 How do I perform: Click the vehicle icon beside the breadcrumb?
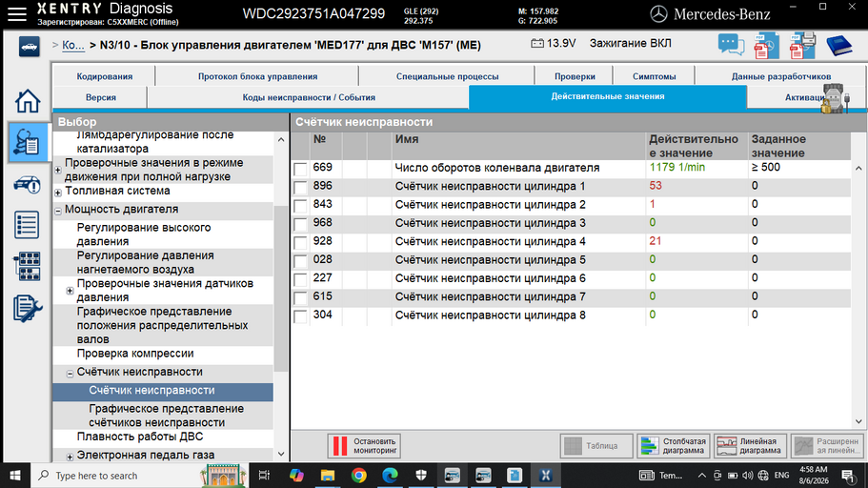(x=29, y=47)
